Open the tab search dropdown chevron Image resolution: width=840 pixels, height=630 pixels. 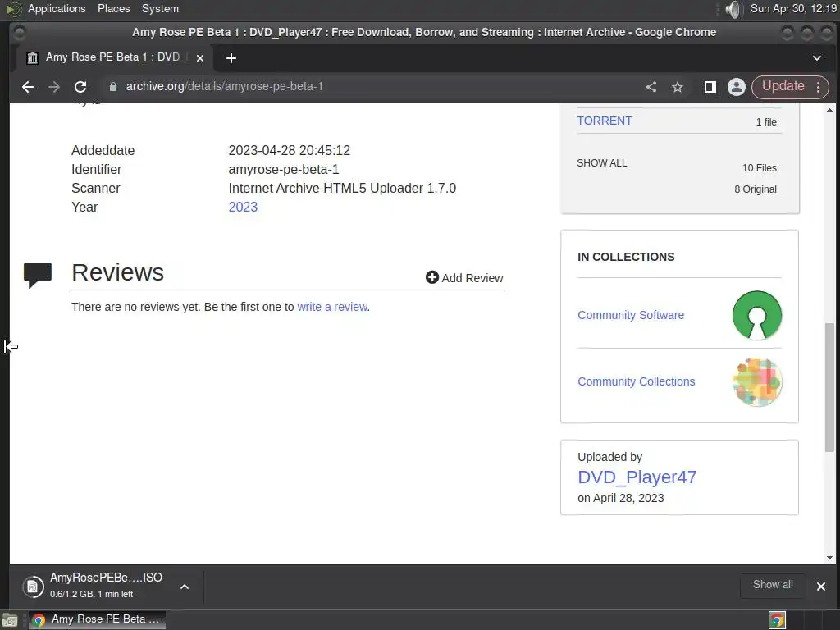pos(817,58)
